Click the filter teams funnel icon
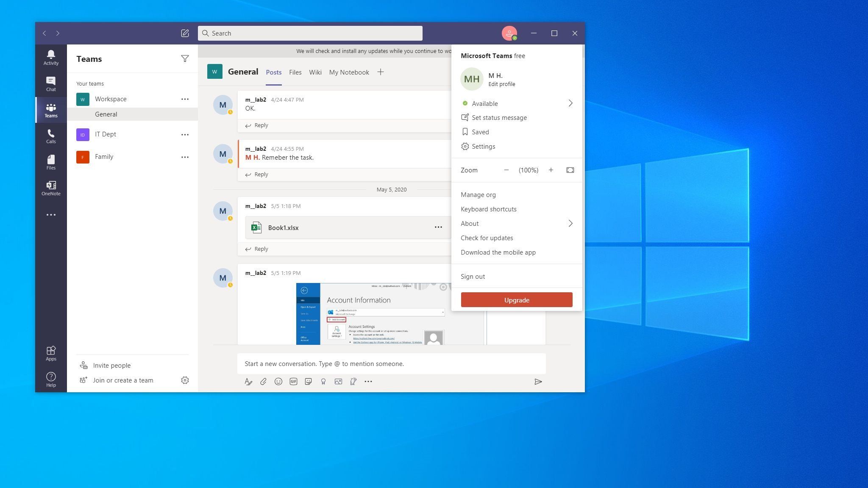The height and width of the screenshot is (488, 868). click(185, 59)
